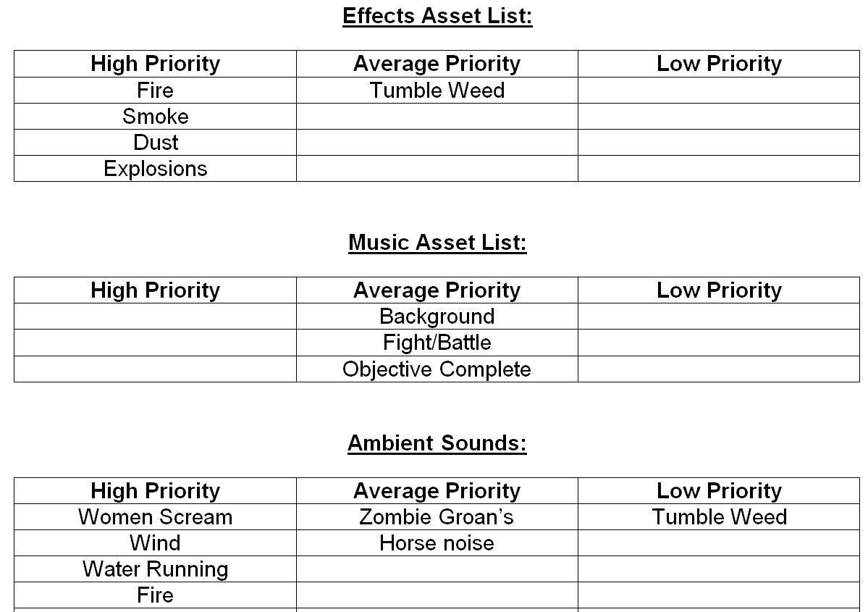Click High Priority header in Music table

pos(155,290)
